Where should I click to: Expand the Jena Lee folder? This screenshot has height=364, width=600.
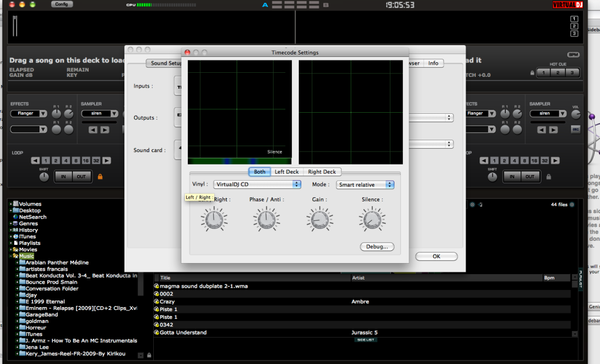tap(17, 347)
